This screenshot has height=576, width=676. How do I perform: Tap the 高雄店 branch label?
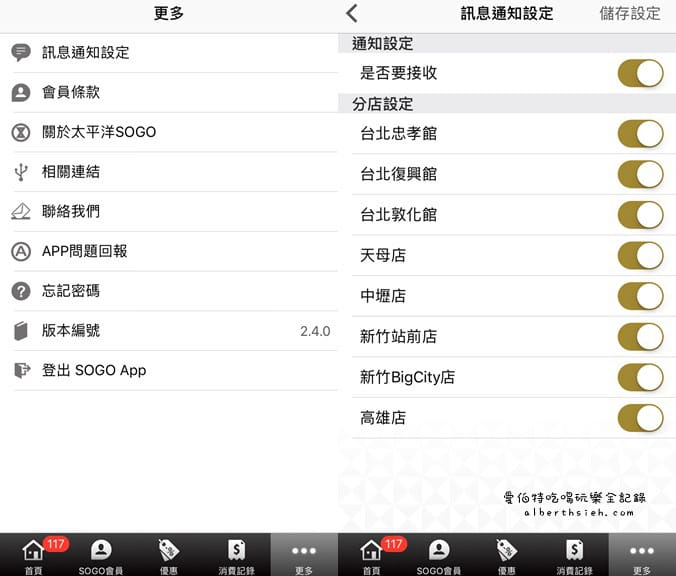pyautogui.click(x=383, y=418)
